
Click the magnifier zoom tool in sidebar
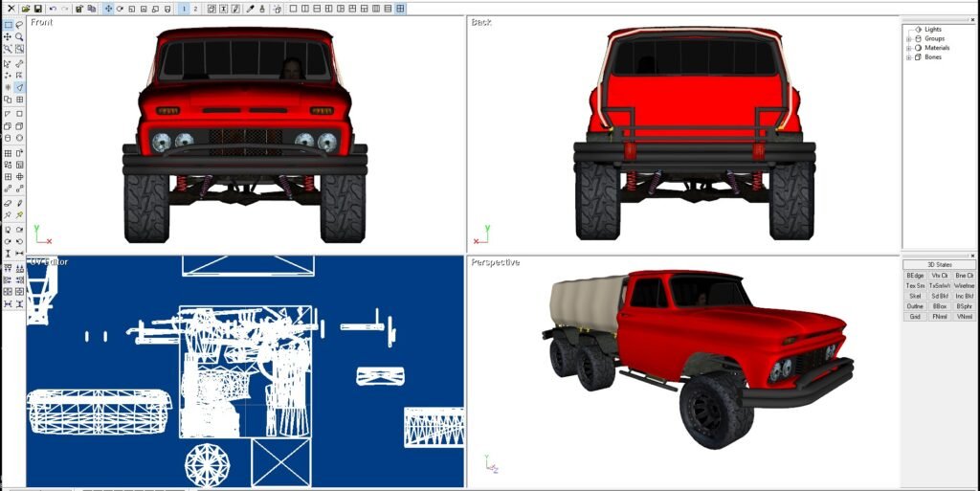pos(19,37)
